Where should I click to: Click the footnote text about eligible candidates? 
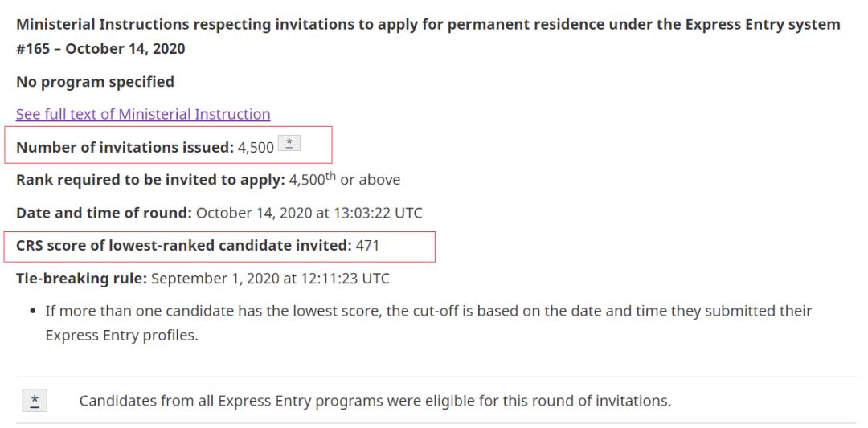(x=375, y=400)
